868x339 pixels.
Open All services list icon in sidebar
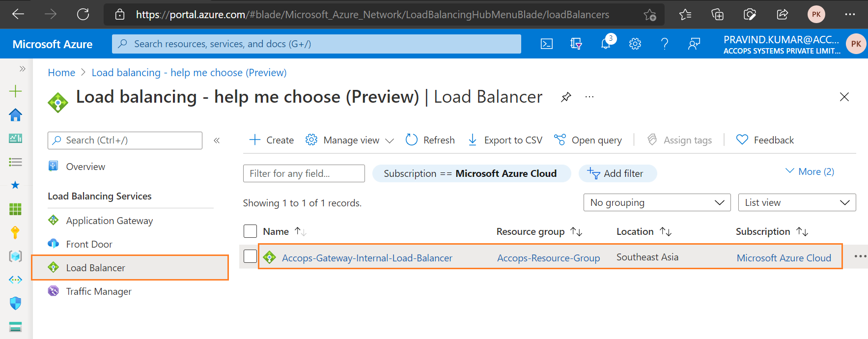(16, 162)
